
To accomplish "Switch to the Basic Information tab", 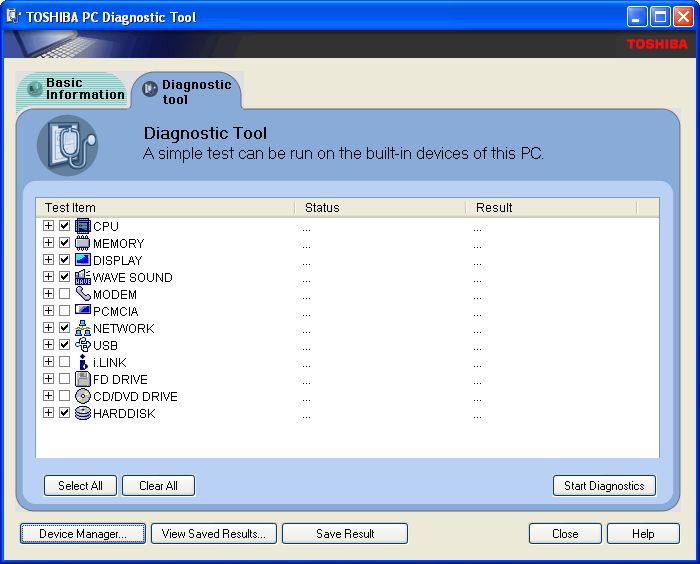I will (x=76, y=89).
